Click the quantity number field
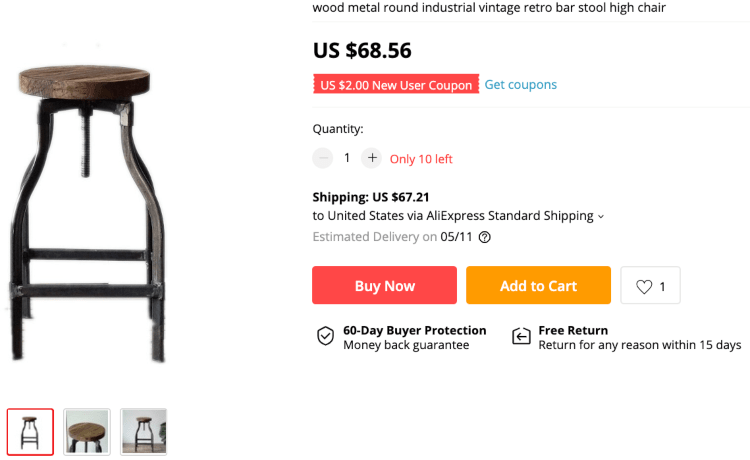Image resolution: width=750 pixels, height=460 pixels. point(347,158)
